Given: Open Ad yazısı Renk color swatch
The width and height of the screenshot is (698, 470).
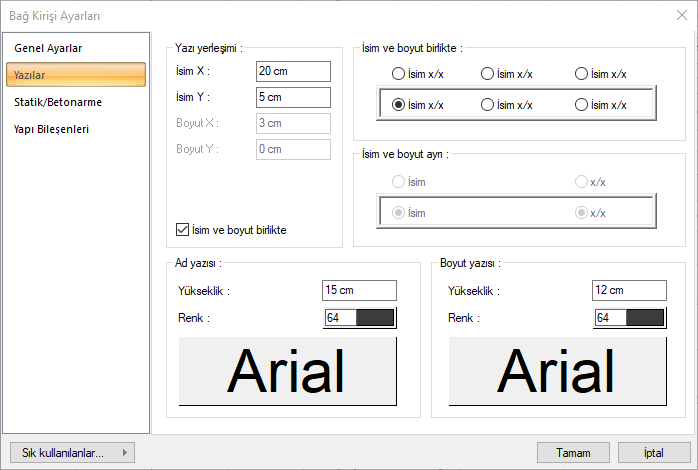Looking at the screenshot, I should (359, 318).
